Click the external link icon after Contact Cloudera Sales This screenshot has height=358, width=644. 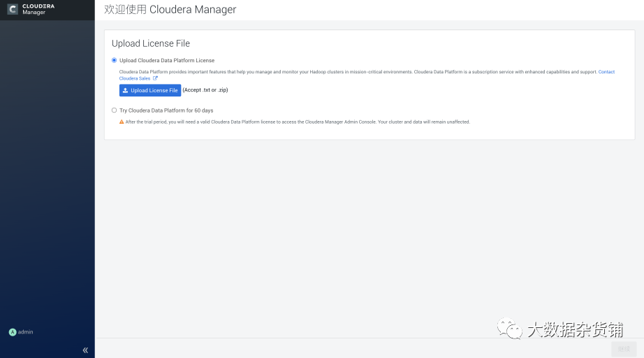pyautogui.click(x=155, y=78)
